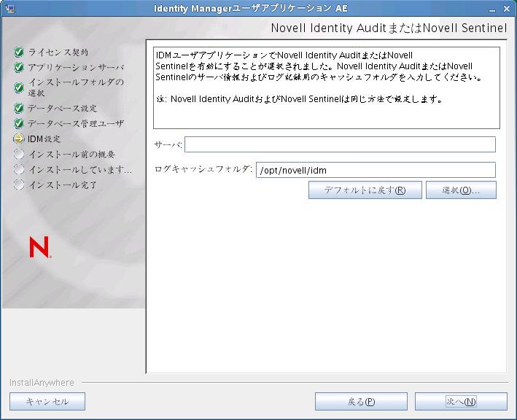Viewport: 517px width, 420px height.
Task: Click the green checkmark beside アプリケーションサーバ
Action: point(19,67)
